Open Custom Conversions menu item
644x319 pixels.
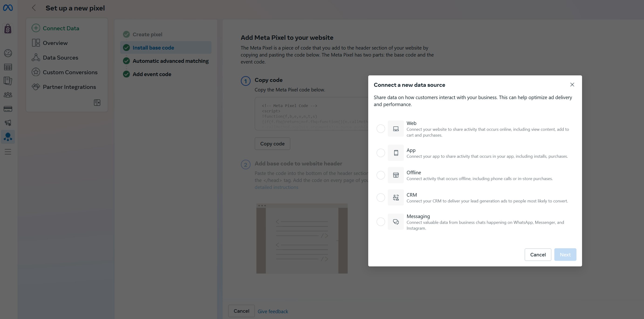pyautogui.click(x=70, y=72)
